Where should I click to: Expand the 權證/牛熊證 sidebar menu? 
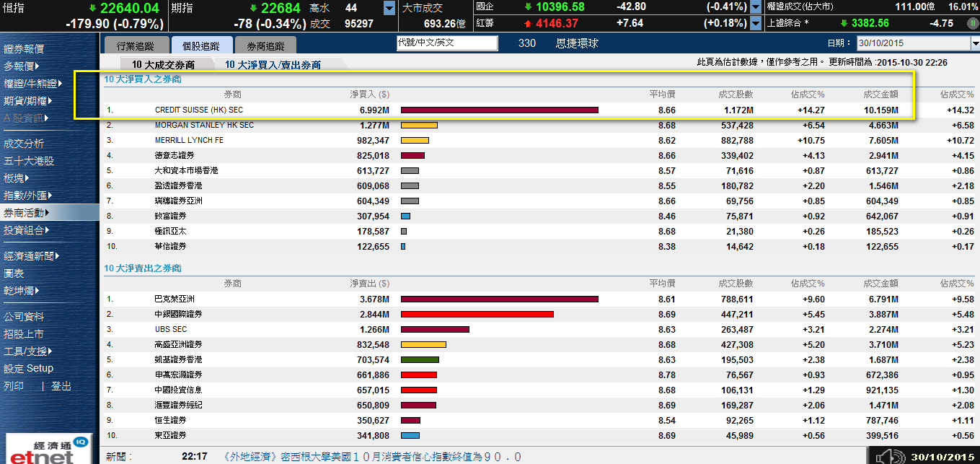33,84
